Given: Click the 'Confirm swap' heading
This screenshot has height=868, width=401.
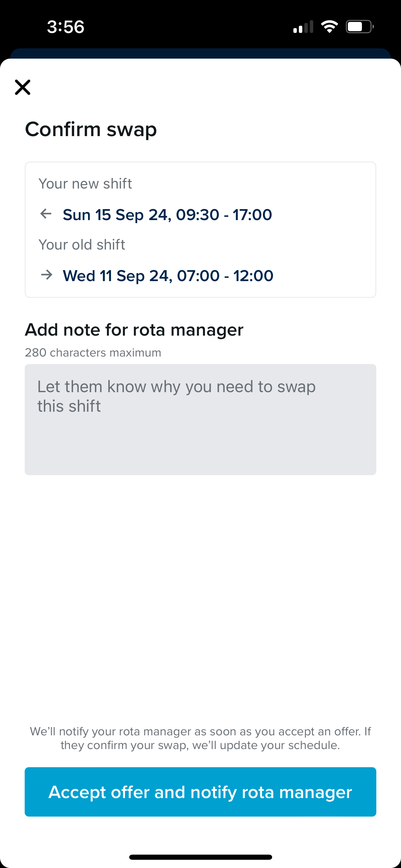Looking at the screenshot, I should pyautogui.click(x=91, y=130).
